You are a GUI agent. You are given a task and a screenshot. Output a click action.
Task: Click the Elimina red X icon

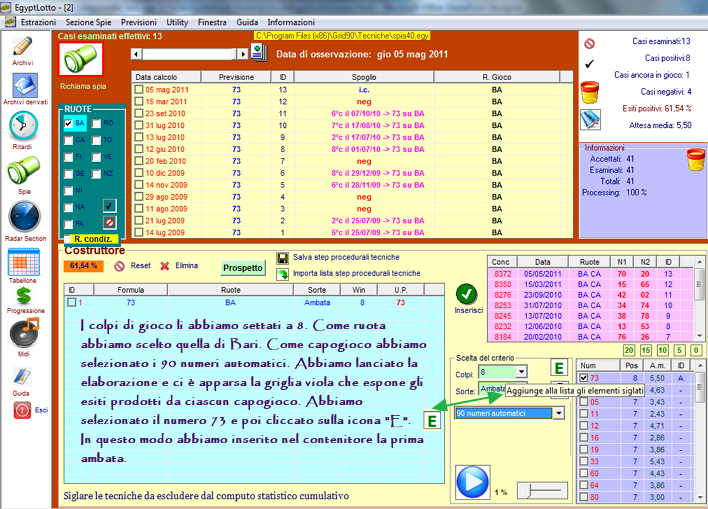point(165,266)
